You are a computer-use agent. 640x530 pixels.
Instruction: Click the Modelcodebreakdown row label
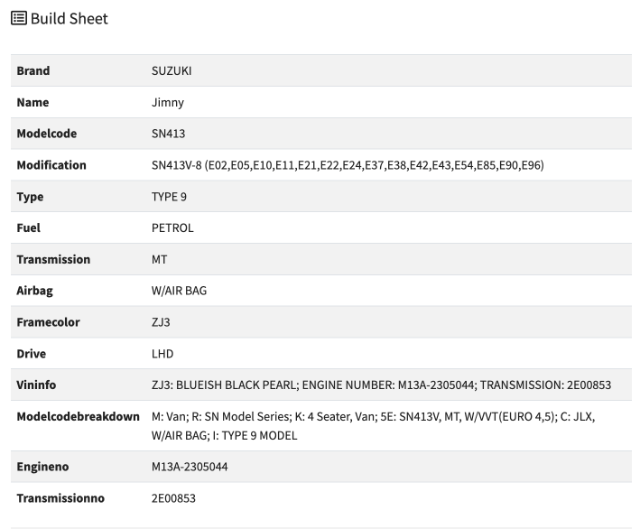[x=78, y=416]
